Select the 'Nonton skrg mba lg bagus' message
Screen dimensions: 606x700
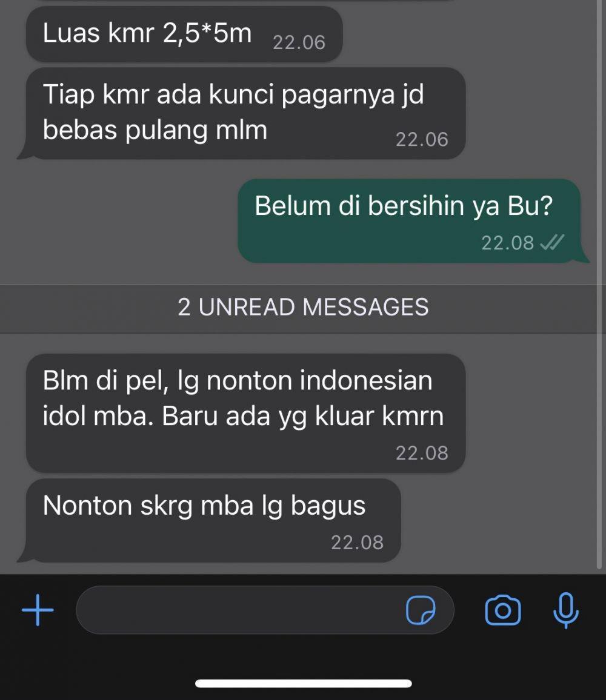click(x=211, y=521)
